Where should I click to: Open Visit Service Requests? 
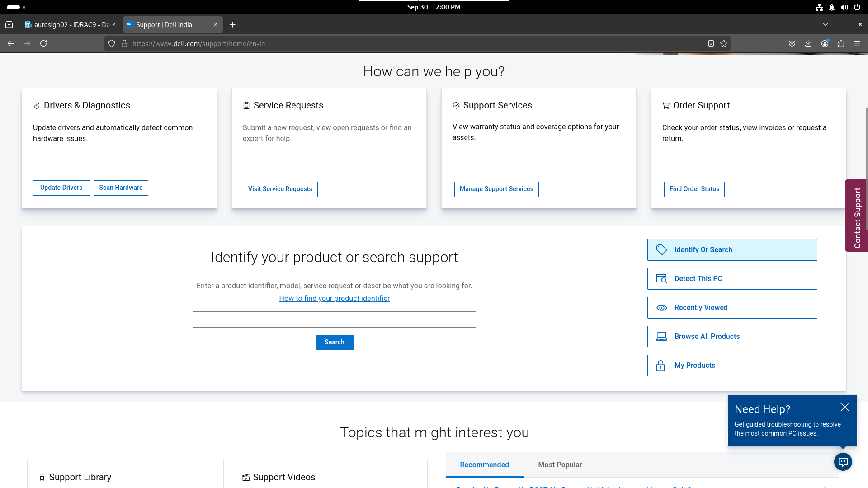coord(280,189)
